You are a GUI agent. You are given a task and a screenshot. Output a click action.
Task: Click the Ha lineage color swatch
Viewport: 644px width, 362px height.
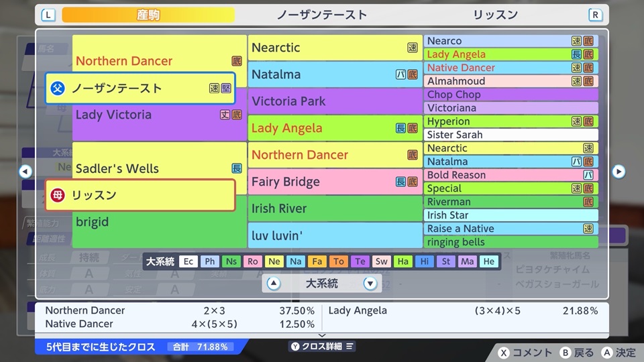[x=403, y=261]
